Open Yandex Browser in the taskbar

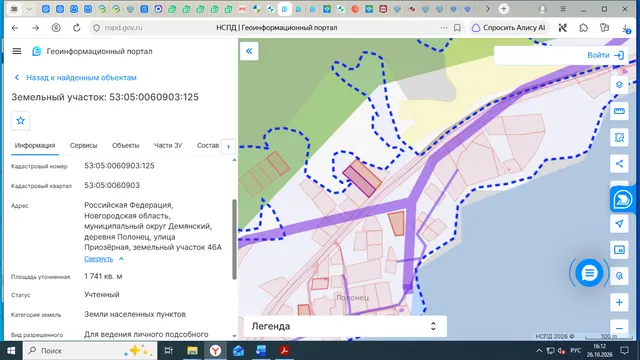pyautogui.click(x=215, y=351)
